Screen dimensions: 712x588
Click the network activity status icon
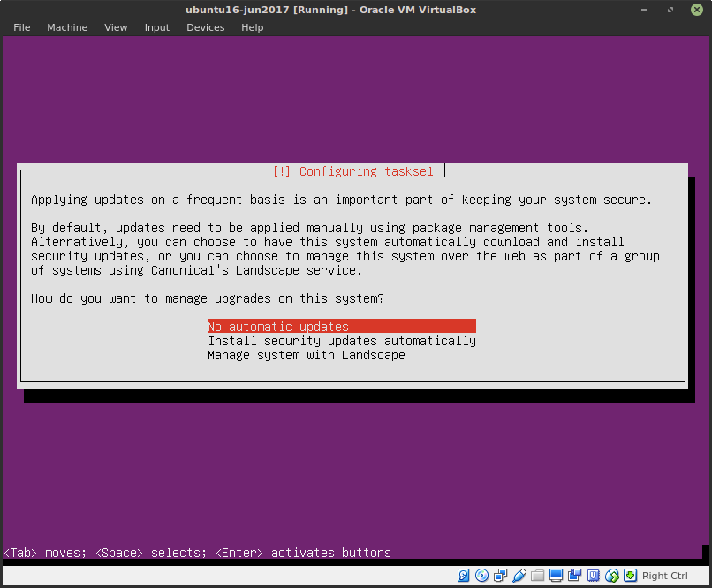500,576
